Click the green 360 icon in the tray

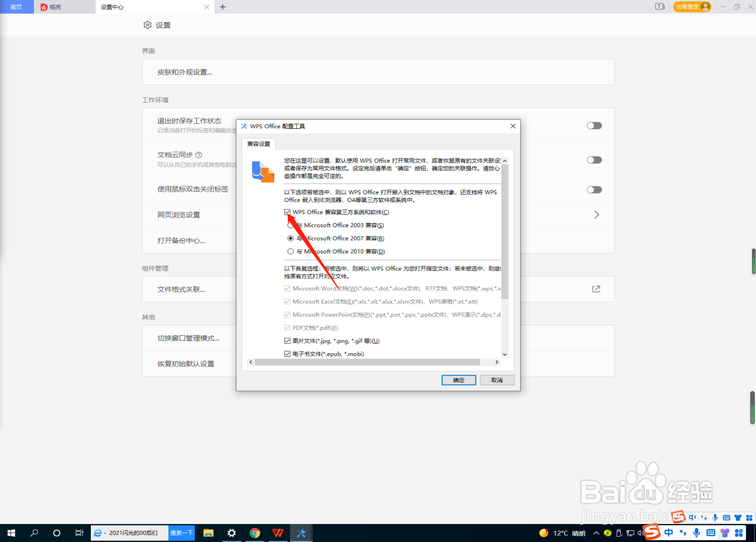tap(607, 533)
